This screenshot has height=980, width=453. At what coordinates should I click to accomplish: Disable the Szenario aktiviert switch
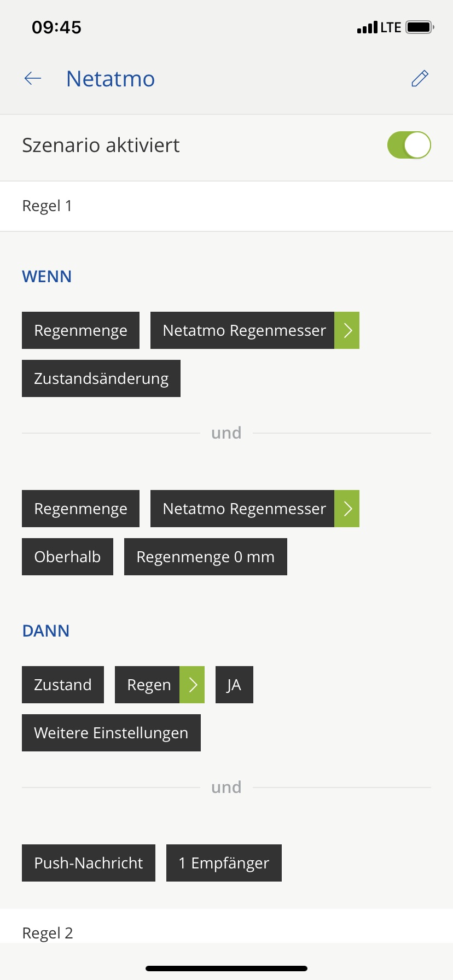pos(409,145)
